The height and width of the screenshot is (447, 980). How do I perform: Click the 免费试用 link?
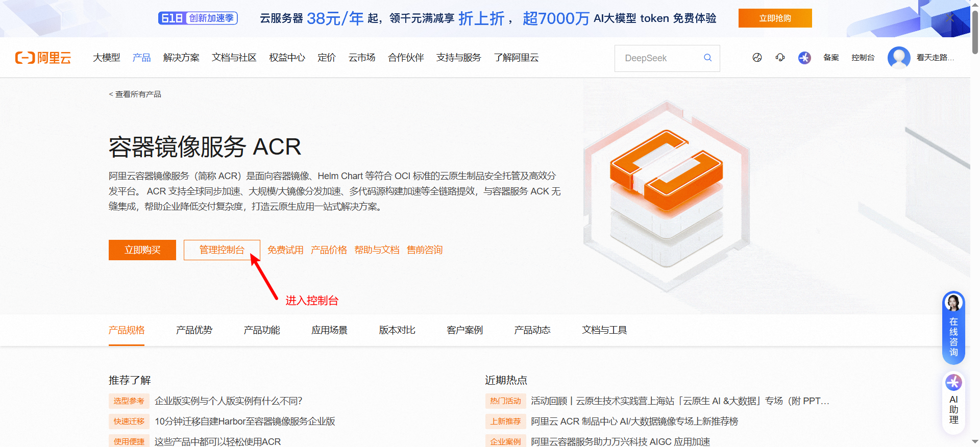pyautogui.click(x=285, y=250)
